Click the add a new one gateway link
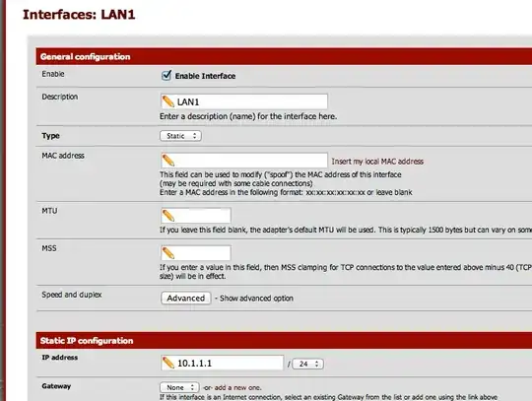 [237, 387]
